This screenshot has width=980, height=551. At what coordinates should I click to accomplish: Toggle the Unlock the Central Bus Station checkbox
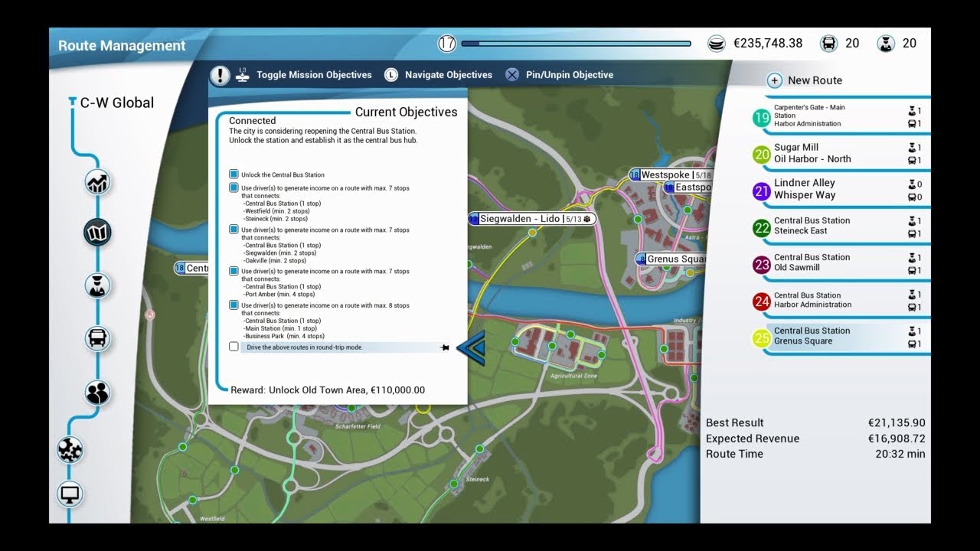click(x=234, y=174)
